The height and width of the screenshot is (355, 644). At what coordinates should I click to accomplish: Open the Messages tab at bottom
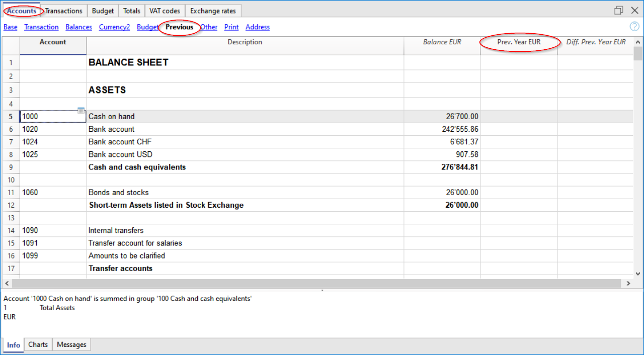71,344
